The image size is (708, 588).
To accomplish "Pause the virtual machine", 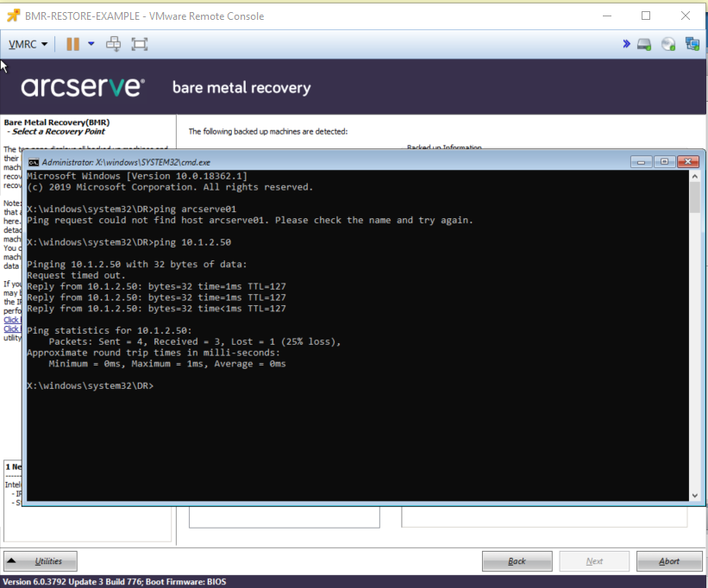I will pyautogui.click(x=72, y=44).
